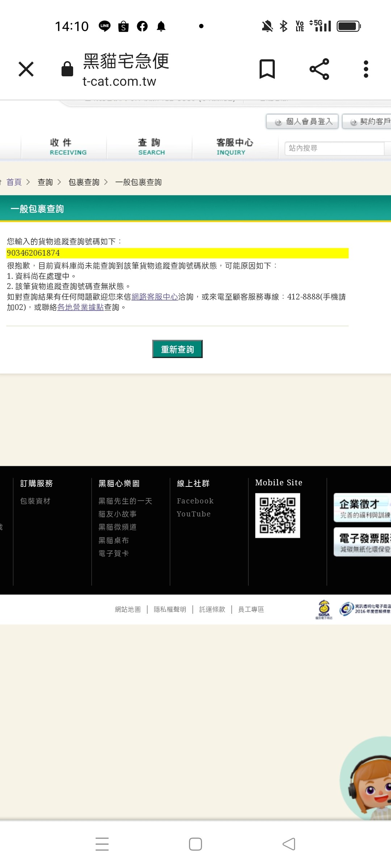The image size is (391, 868).
Task: Select the 客服中心 INQUIRY menu
Action: pyautogui.click(x=235, y=147)
